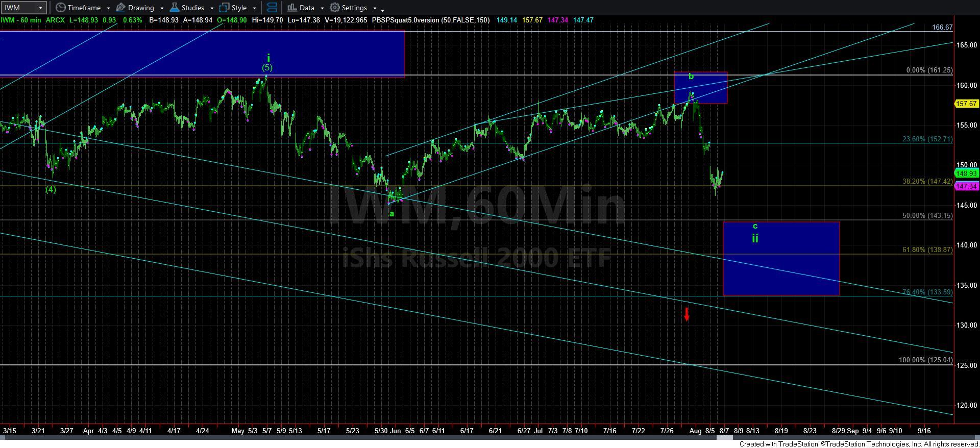
Task: Click the green 148.93 current price marker
Action: point(966,173)
